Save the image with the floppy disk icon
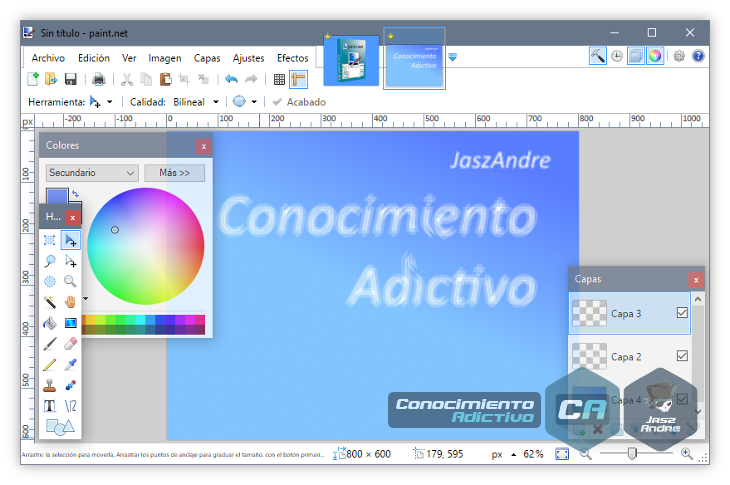Image resolution: width=730 pixels, height=485 pixels. pos(70,79)
